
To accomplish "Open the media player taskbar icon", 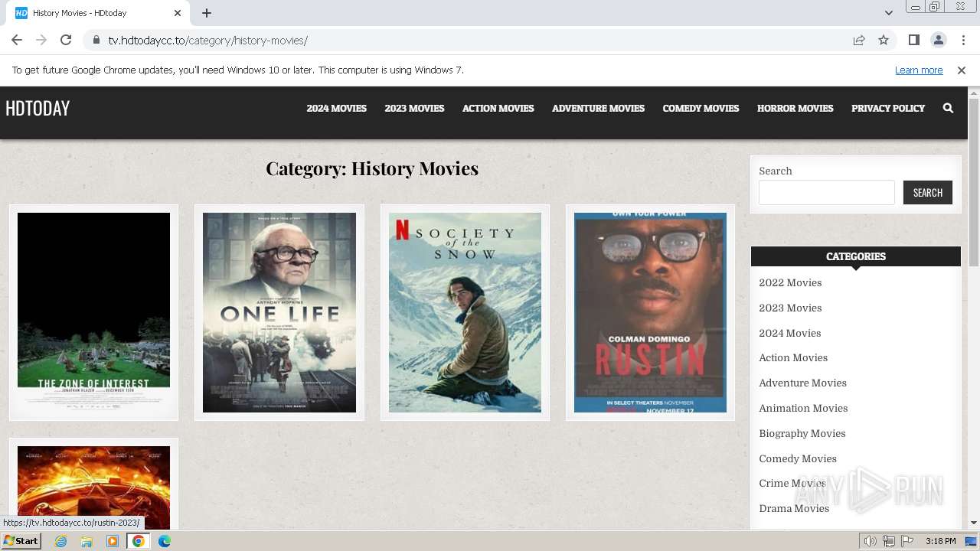I will pyautogui.click(x=113, y=541).
